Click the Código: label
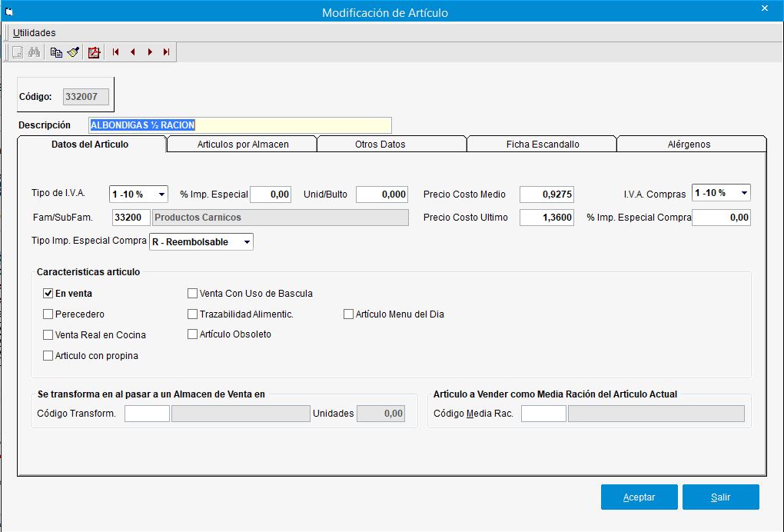The image size is (784, 532). (35, 97)
